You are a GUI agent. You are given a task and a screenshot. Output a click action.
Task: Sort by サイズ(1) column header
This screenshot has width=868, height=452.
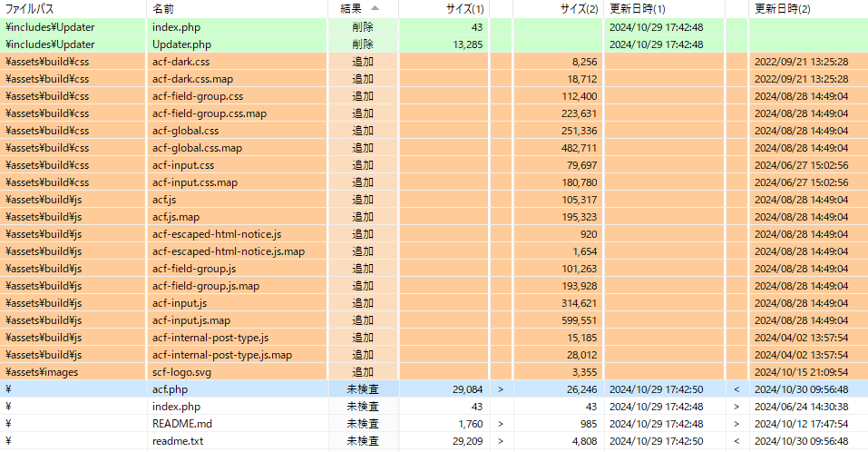click(x=464, y=8)
